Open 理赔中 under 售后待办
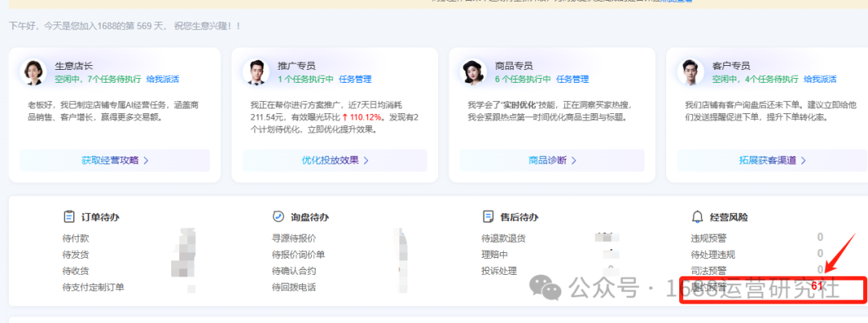This screenshot has width=868, height=323. point(495,255)
